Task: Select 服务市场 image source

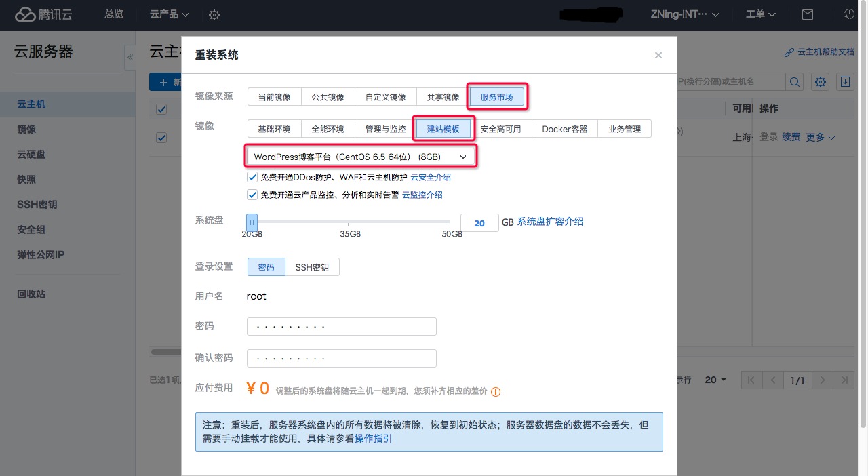Action: coord(497,97)
